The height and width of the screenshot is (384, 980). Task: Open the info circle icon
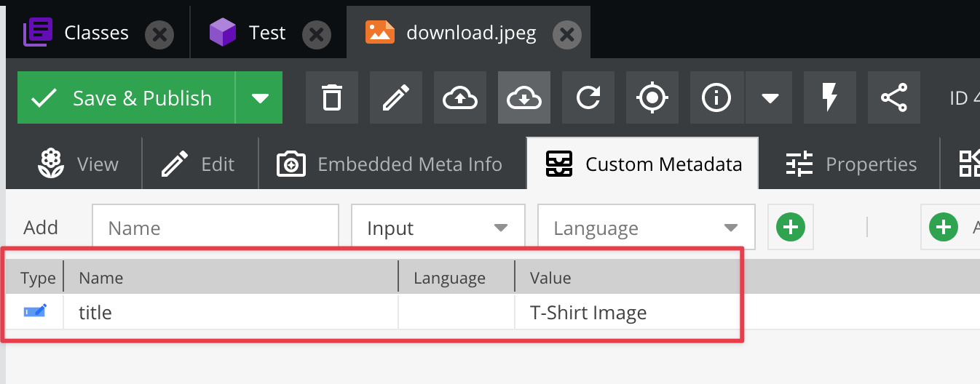716,97
